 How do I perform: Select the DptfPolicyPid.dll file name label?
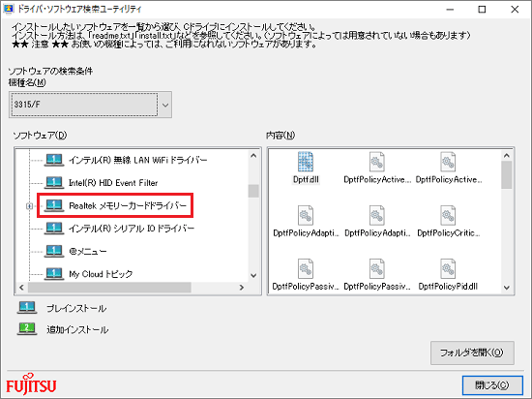pyautogui.click(x=448, y=287)
